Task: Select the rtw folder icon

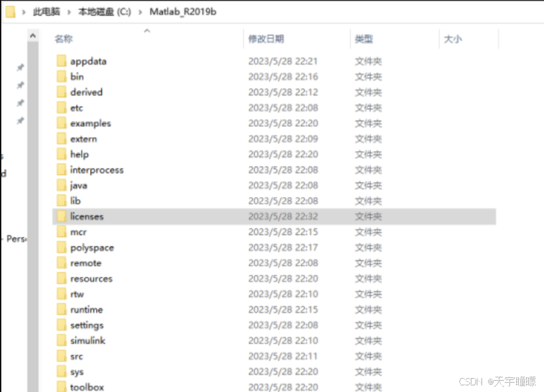Action: (x=61, y=294)
